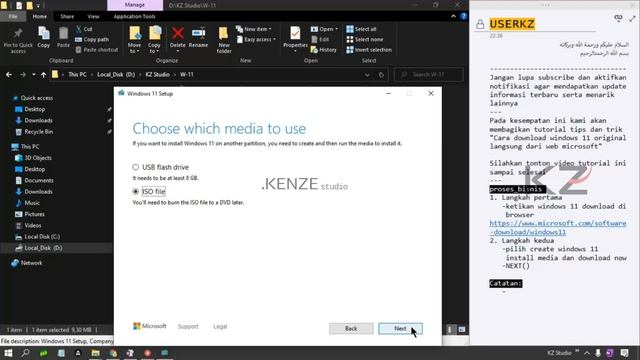This screenshot has width=640, height=360.
Task: Switch to large icons view in status bar
Action: (462, 329)
